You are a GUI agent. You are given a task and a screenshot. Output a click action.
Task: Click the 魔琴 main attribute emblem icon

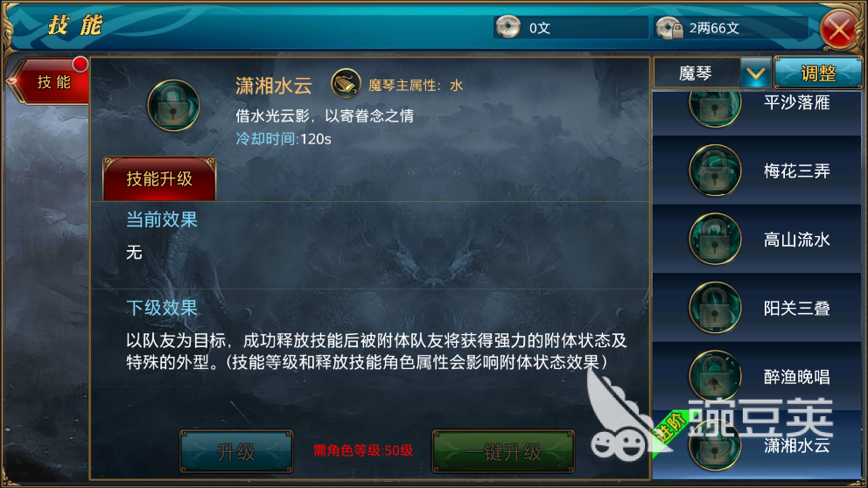346,84
